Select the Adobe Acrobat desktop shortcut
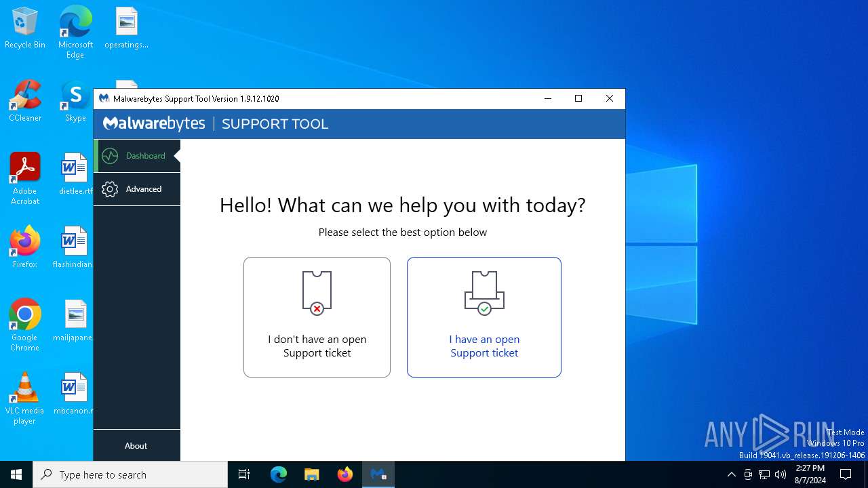 click(25, 179)
